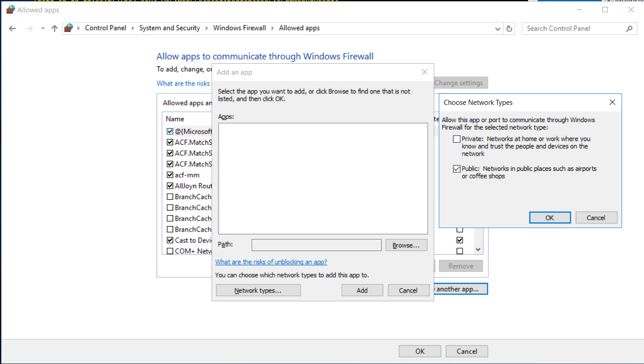Toggle right-column checkbox in COM+ Network row
This screenshot has width=644, height=364.
pos(460,251)
